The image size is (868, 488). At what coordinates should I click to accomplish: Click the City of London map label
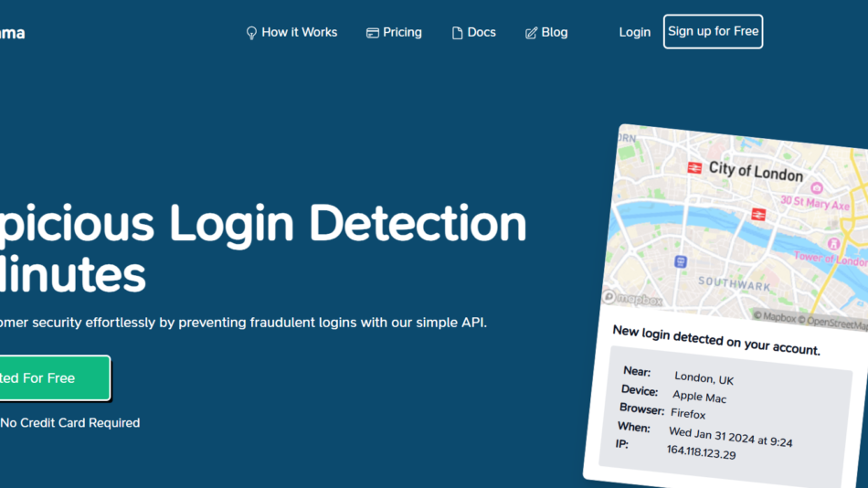[x=756, y=171]
